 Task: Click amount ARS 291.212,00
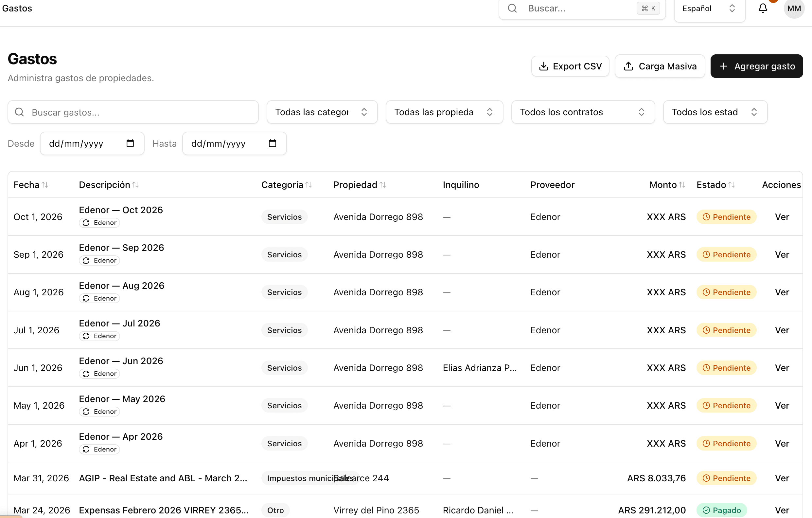652,510
